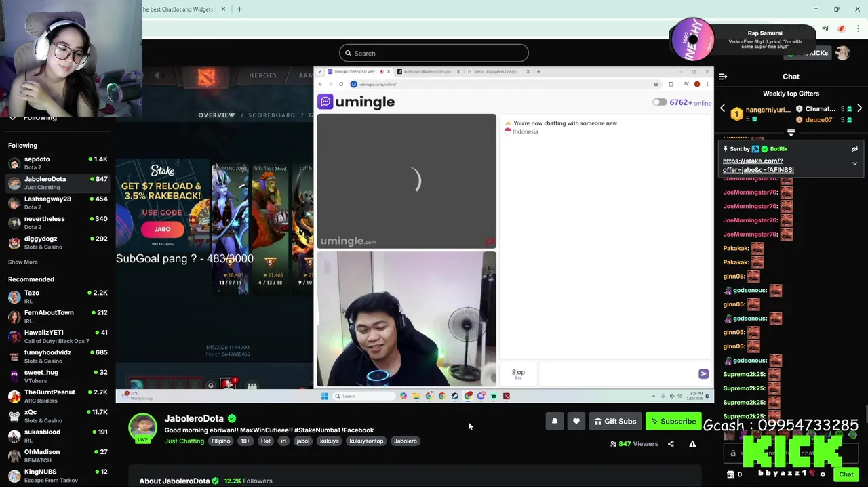This screenshot has height=488, width=868.
Task: Open Tazo recommended channel
Action: pyautogui.click(x=58, y=297)
